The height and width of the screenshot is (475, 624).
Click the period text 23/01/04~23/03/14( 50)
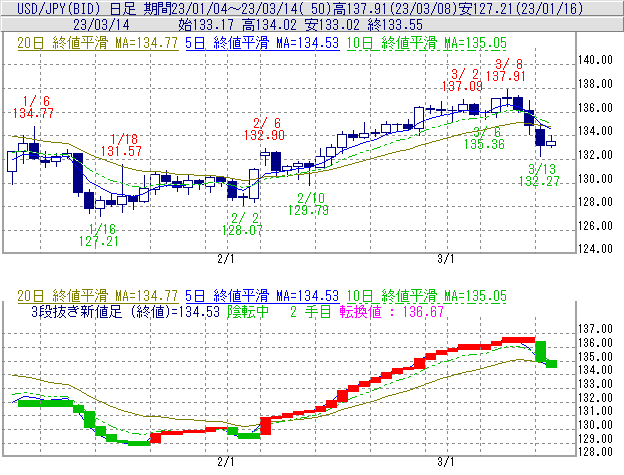coord(236,8)
